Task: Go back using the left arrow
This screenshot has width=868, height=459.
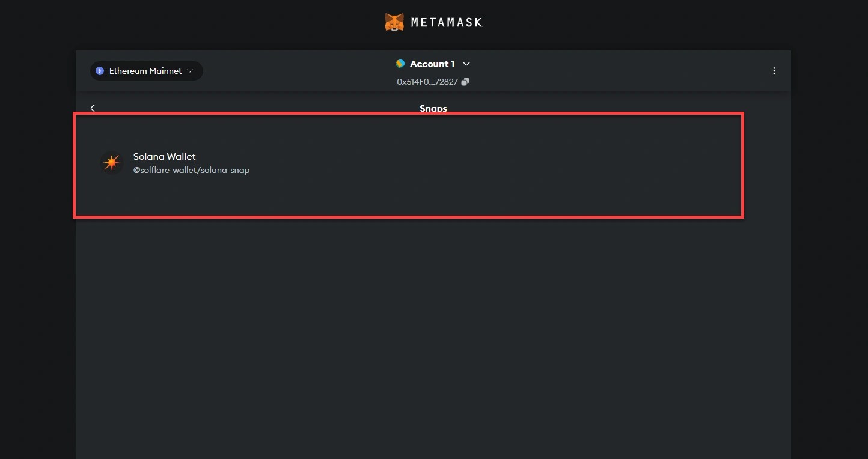Action: click(93, 108)
